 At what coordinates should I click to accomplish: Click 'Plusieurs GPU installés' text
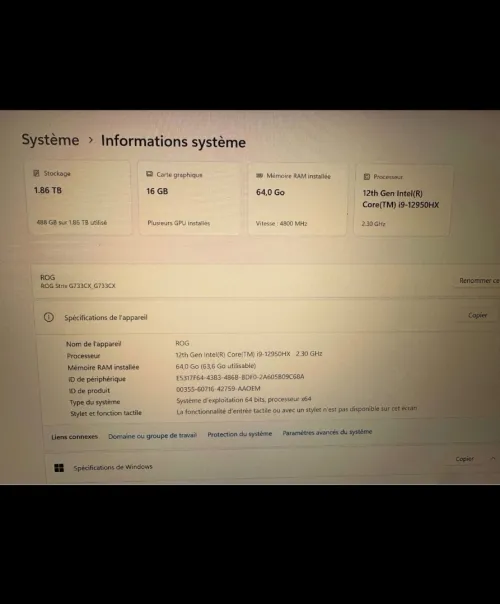point(179,223)
